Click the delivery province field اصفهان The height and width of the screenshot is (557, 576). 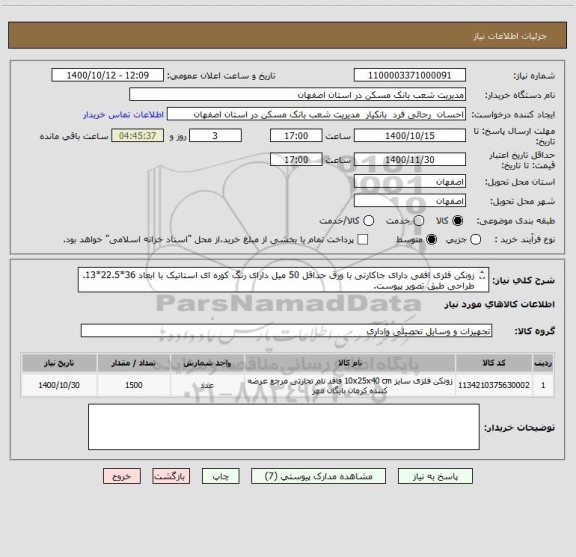[410, 182]
